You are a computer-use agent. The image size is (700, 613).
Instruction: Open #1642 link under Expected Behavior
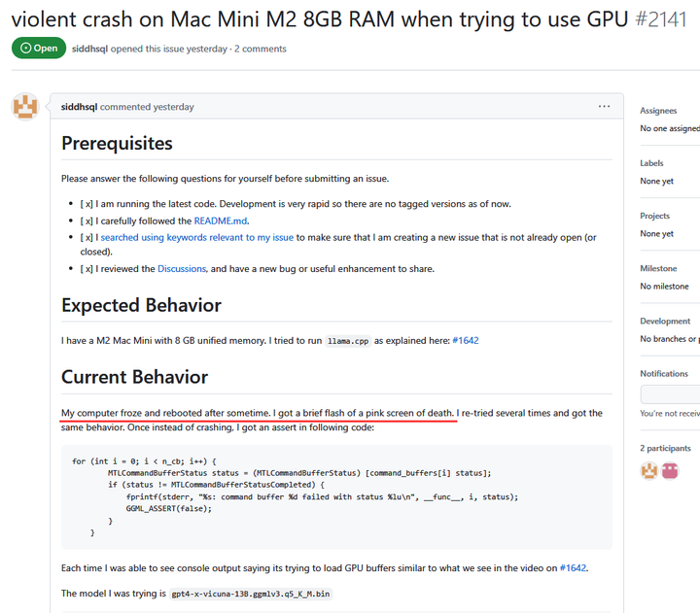point(465,341)
